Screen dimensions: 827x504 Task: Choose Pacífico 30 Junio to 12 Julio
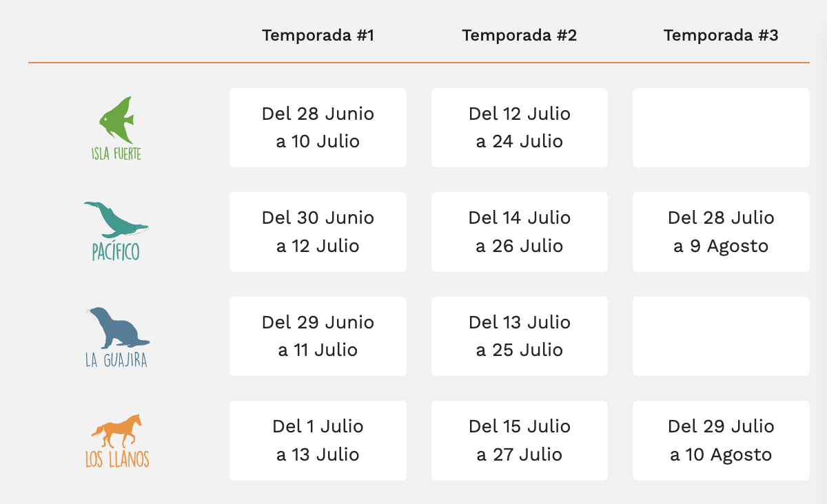318,232
